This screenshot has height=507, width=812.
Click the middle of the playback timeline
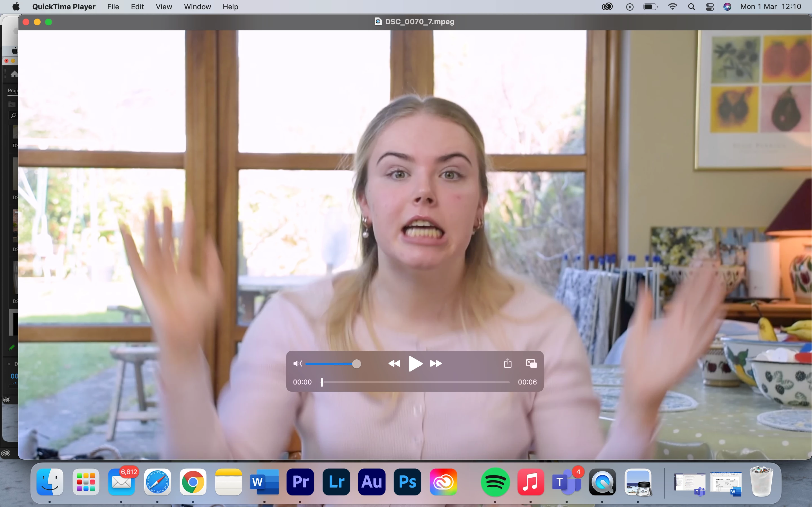[x=415, y=382]
